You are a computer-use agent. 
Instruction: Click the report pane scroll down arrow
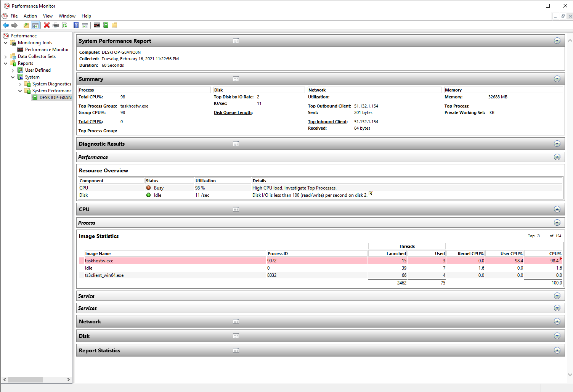point(570,374)
